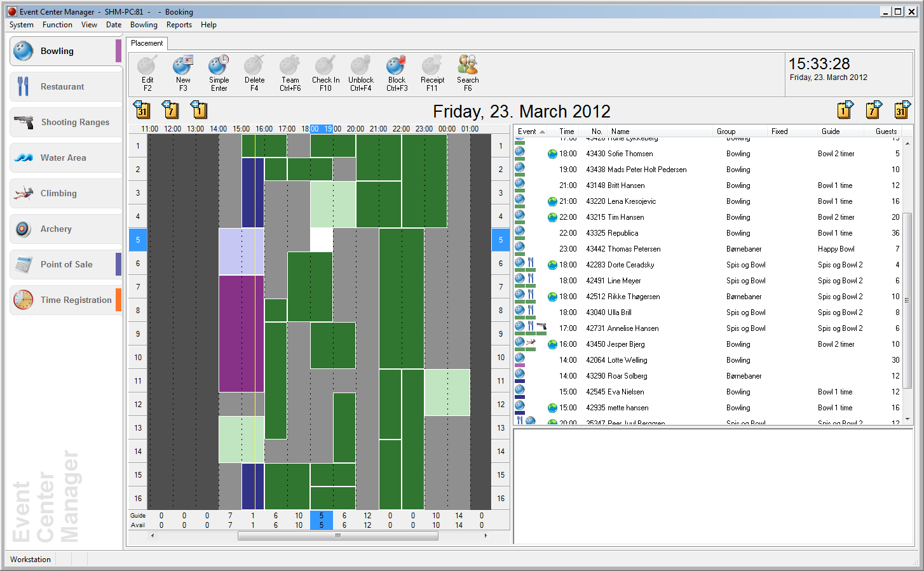The height and width of the screenshot is (571, 924).
Task: Go back one month with left 31 calendar icon
Action: [x=142, y=110]
